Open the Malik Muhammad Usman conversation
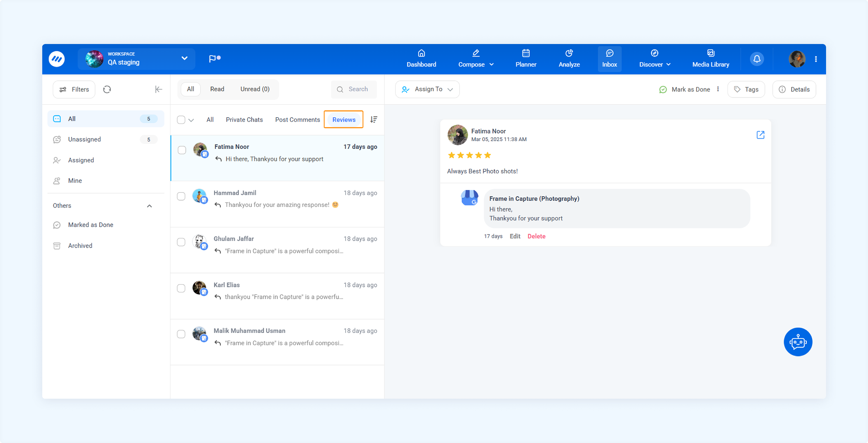This screenshot has width=868, height=443. point(277,342)
